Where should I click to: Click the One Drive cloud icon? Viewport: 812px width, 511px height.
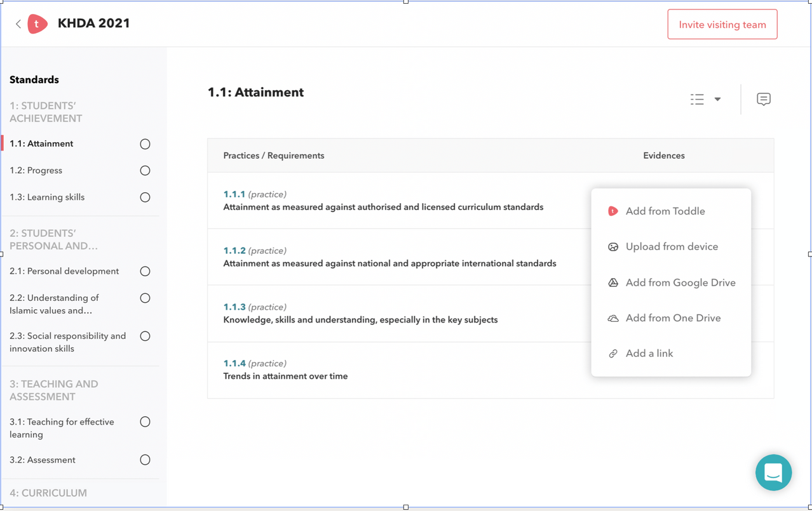coord(612,318)
